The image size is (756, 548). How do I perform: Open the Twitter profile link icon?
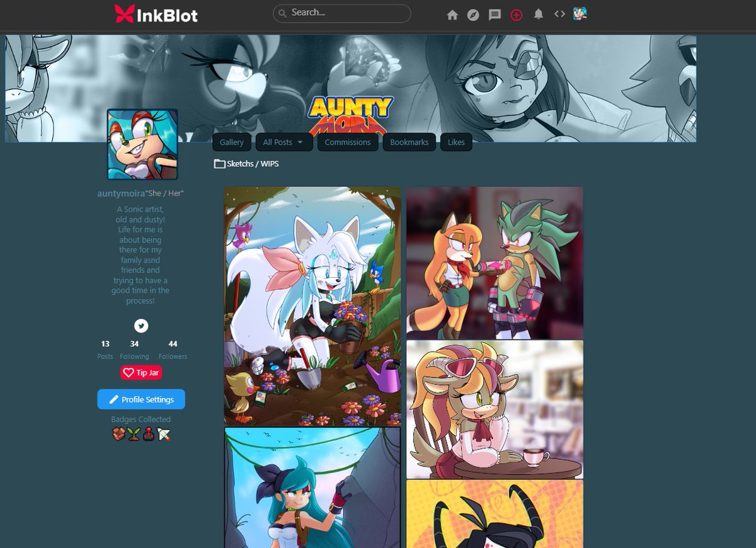click(141, 326)
